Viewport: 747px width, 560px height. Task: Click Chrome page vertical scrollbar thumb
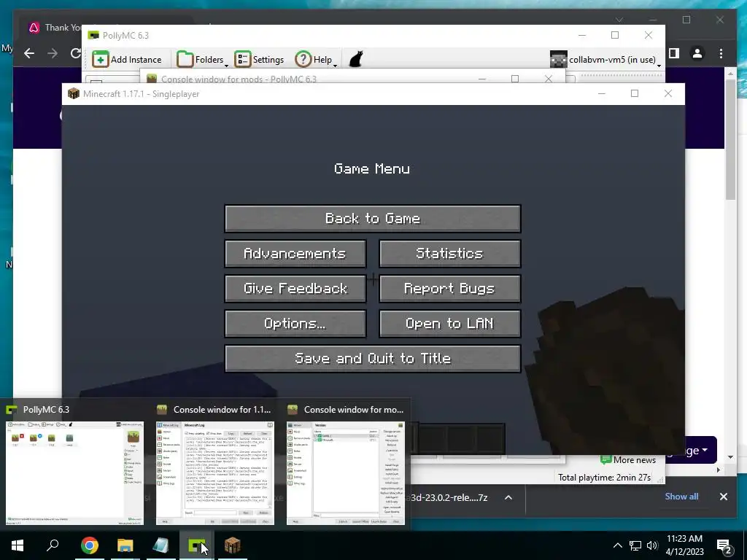pos(731,138)
